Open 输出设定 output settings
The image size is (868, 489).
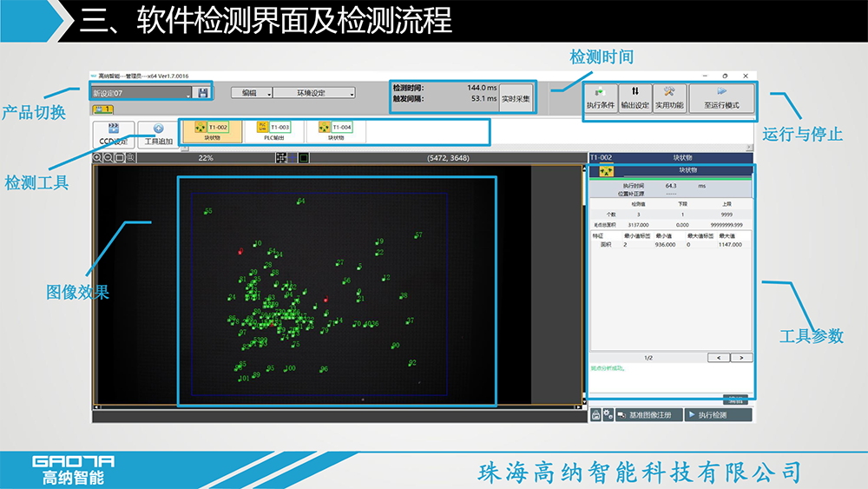(x=635, y=97)
